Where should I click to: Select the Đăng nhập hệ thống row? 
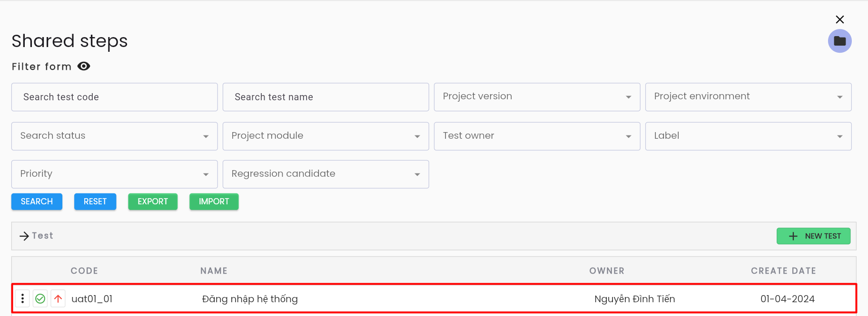[434, 298]
